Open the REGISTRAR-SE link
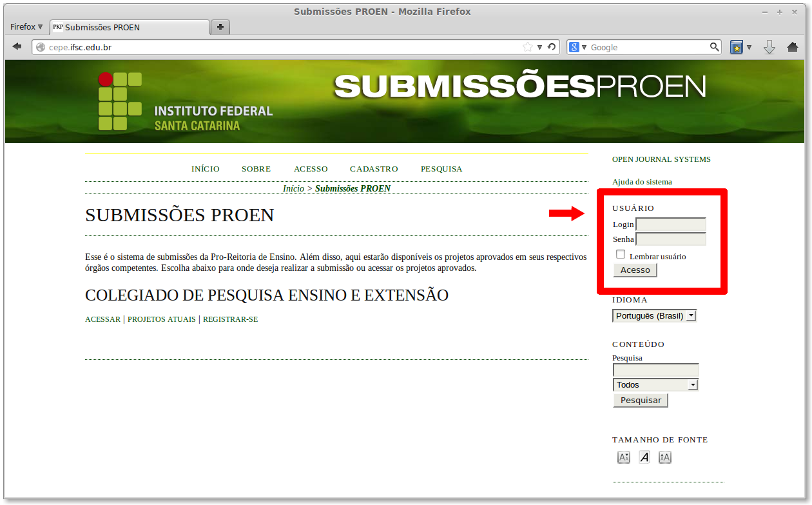The image size is (812, 505). (230, 319)
